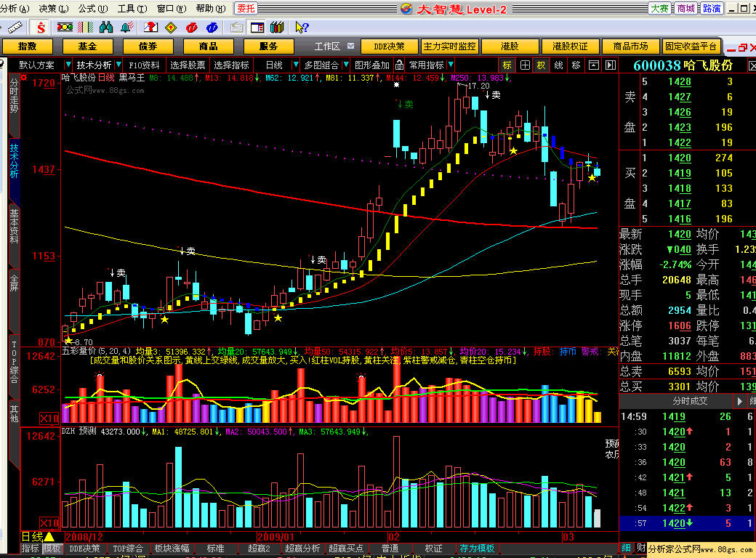Click the collapse panel box icon
The image size is (756, 558).
(x=594, y=65)
